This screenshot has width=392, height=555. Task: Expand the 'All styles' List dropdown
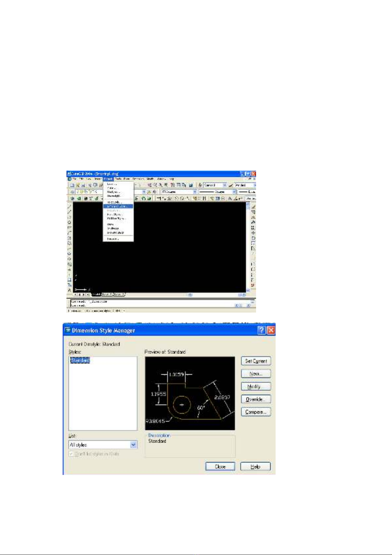point(133,445)
